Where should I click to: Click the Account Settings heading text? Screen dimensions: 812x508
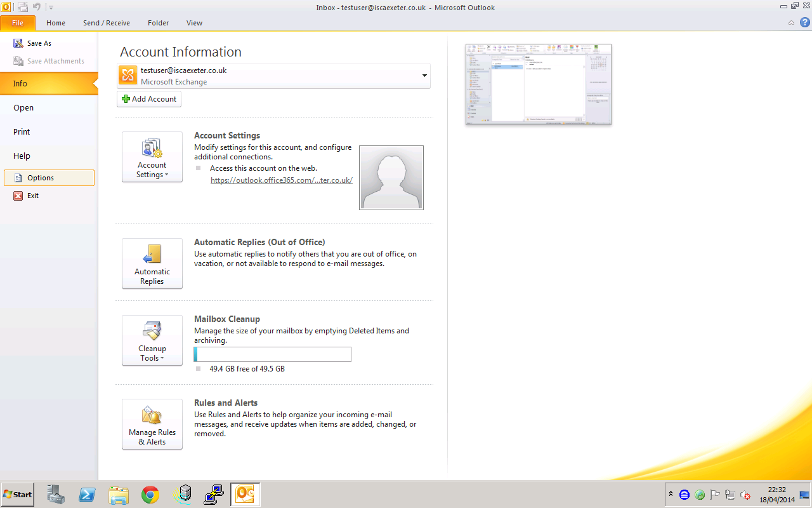[227, 135]
